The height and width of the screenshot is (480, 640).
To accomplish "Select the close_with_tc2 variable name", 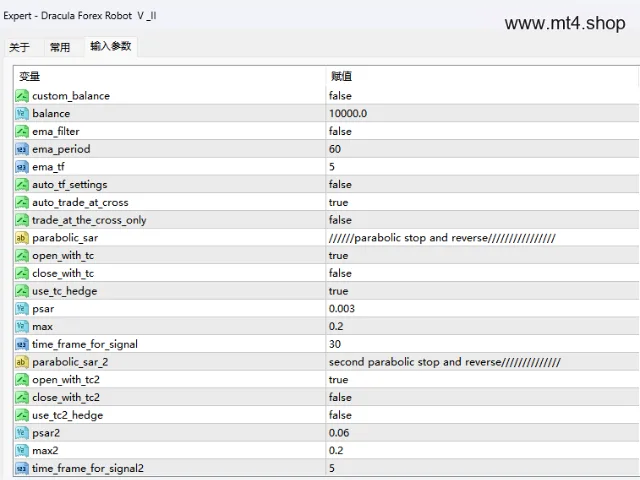I will coord(66,398).
